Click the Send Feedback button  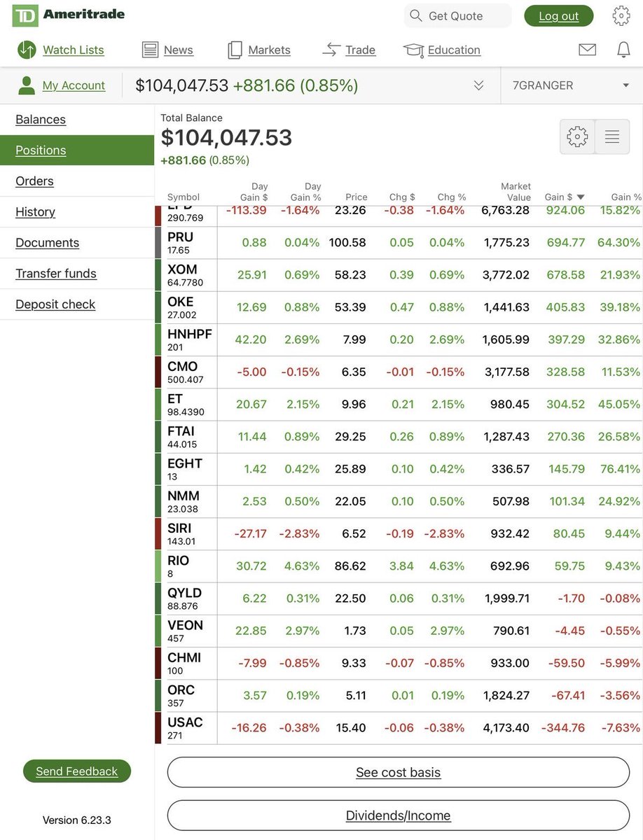coord(77,771)
